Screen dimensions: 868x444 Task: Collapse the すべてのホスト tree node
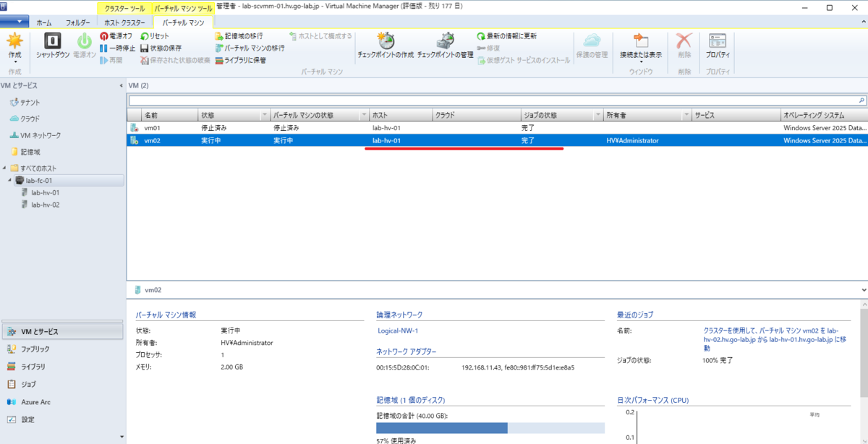[4, 168]
